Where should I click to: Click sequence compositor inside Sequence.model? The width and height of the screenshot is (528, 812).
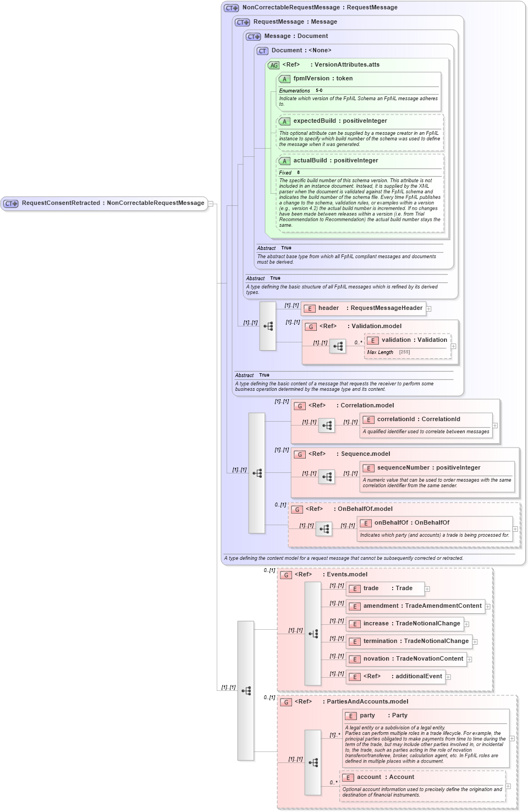tap(327, 477)
